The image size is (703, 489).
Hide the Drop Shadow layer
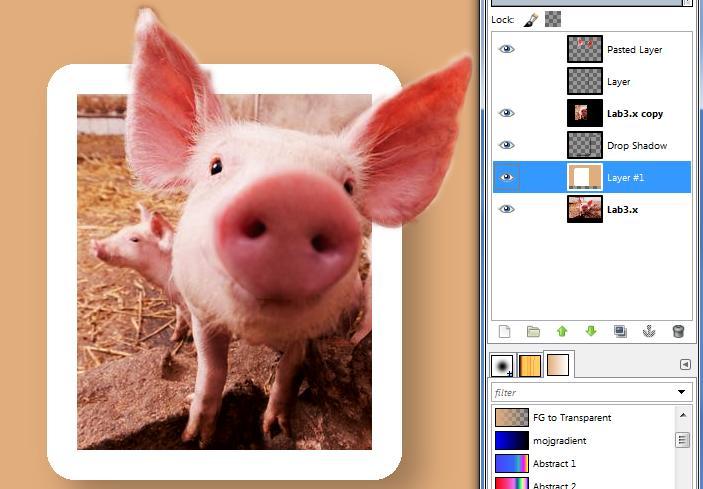click(507, 145)
